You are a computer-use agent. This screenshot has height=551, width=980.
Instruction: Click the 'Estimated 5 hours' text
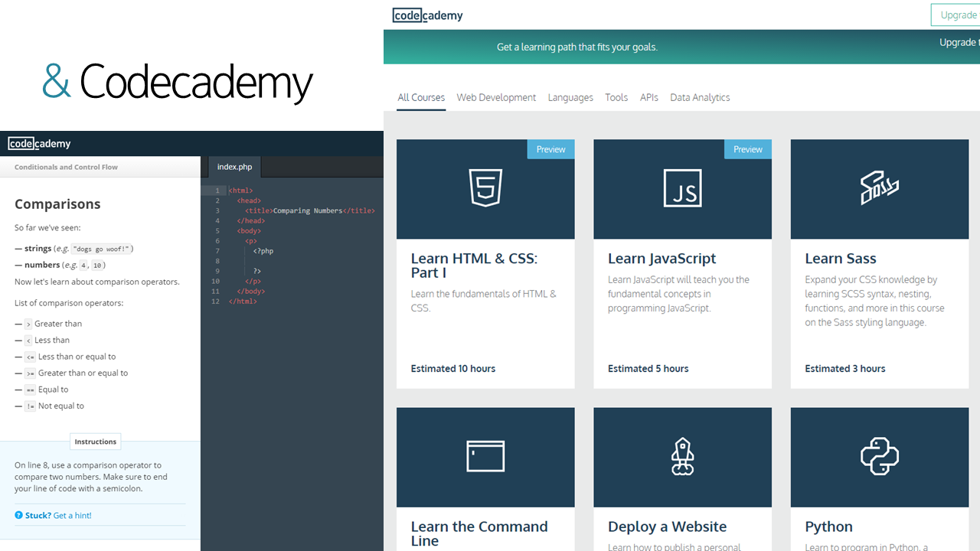[x=648, y=369]
